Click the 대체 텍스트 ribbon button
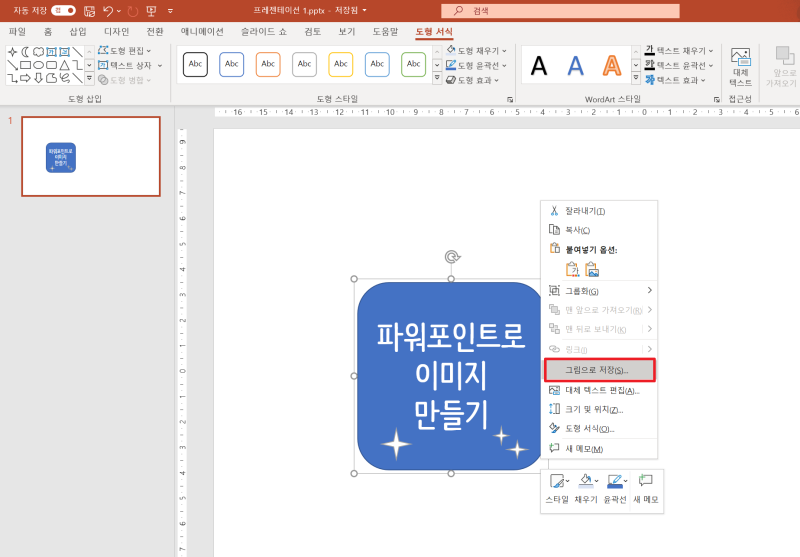 (741, 67)
